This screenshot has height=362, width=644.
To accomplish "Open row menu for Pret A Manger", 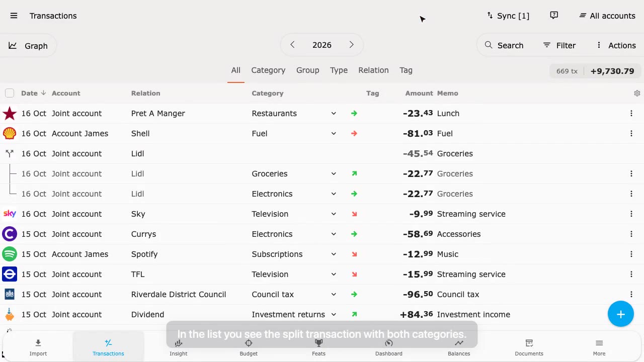I will (x=631, y=113).
